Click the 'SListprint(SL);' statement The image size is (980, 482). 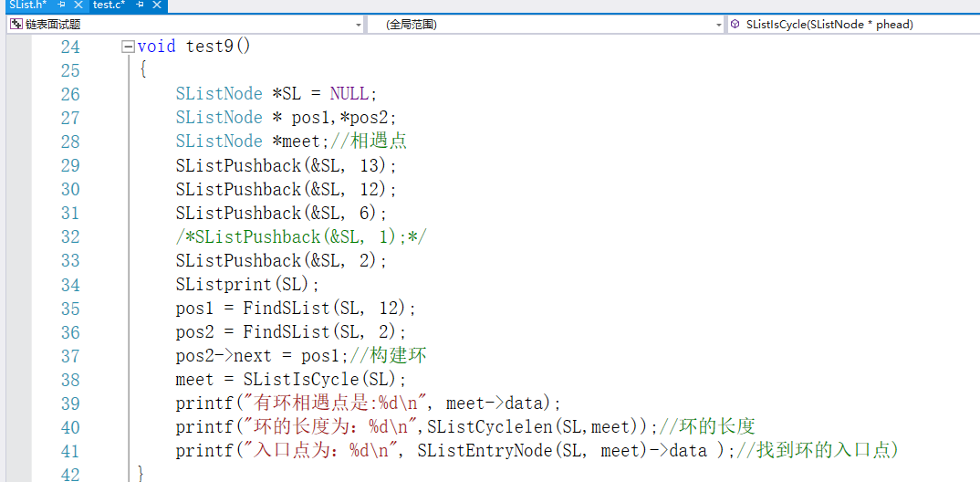click(247, 284)
